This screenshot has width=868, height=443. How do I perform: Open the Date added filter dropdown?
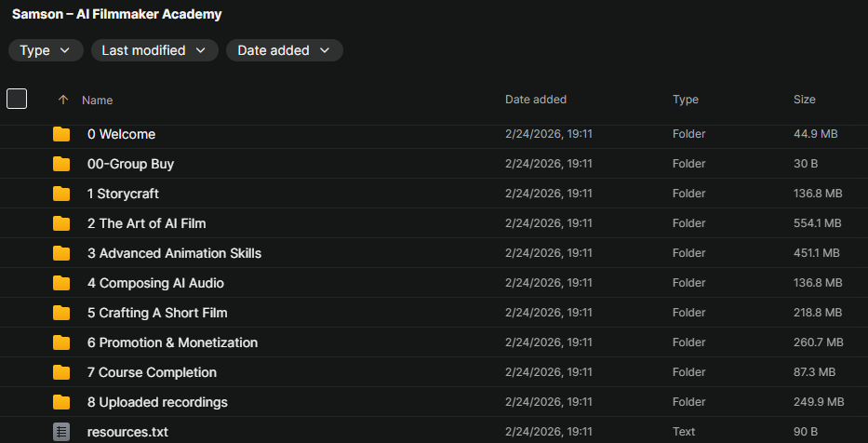pyautogui.click(x=284, y=50)
